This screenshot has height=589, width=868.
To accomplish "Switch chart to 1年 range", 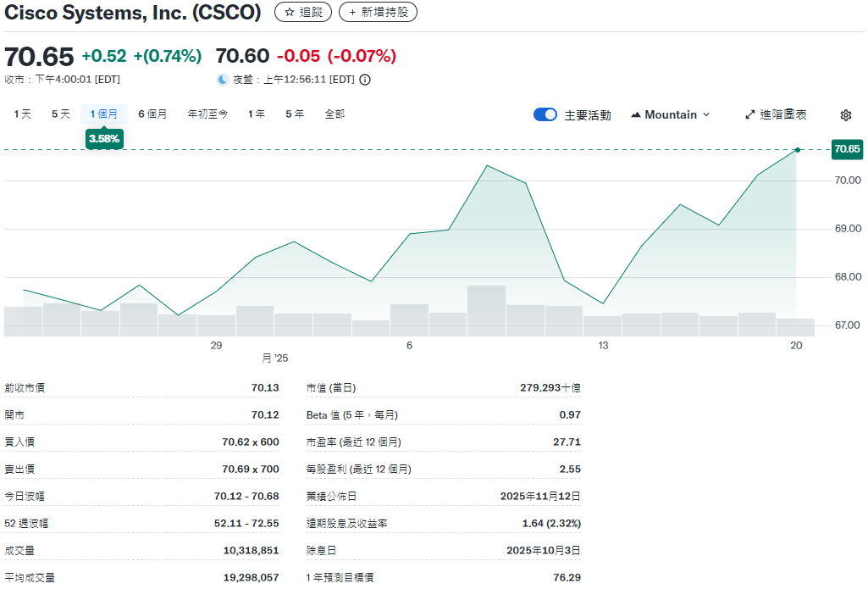I will coord(257,114).
